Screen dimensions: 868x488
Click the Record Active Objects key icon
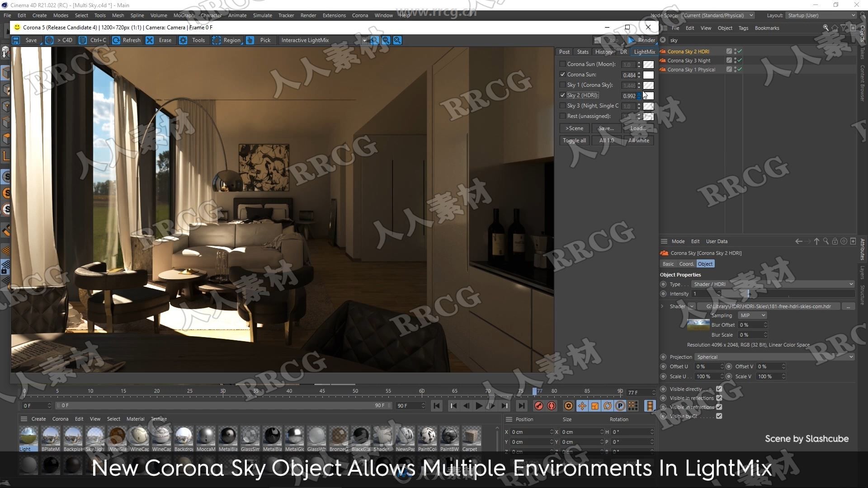(x=538, y=406)
